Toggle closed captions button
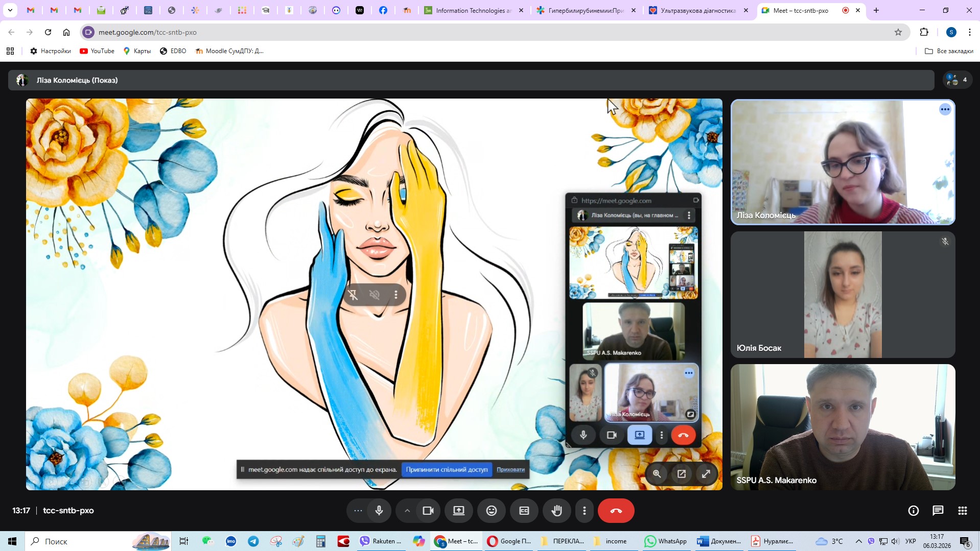The width and height of the screenshot is (980, 551). coord(524,511)
